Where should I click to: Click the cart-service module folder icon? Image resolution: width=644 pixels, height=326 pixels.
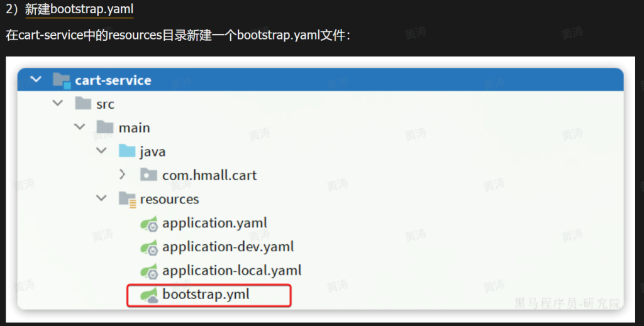pos(62,80)
